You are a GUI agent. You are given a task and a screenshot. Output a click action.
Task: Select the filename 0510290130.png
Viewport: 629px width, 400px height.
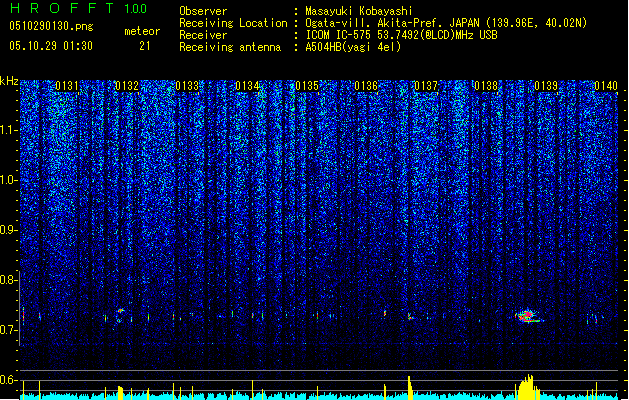coord(51,26)
